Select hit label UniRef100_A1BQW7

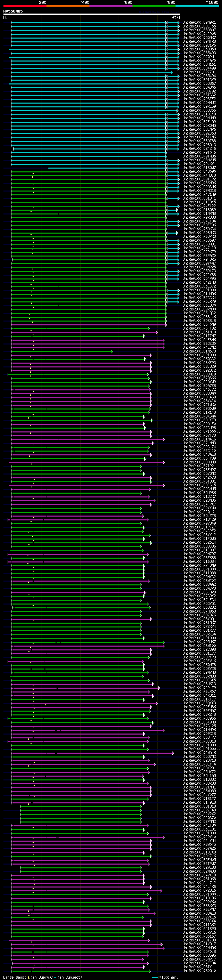point(199,168)
